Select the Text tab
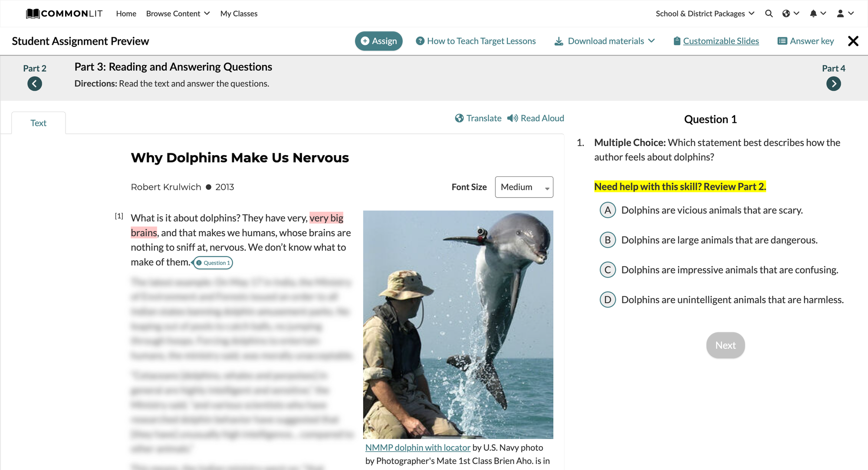 coord(39,123)
